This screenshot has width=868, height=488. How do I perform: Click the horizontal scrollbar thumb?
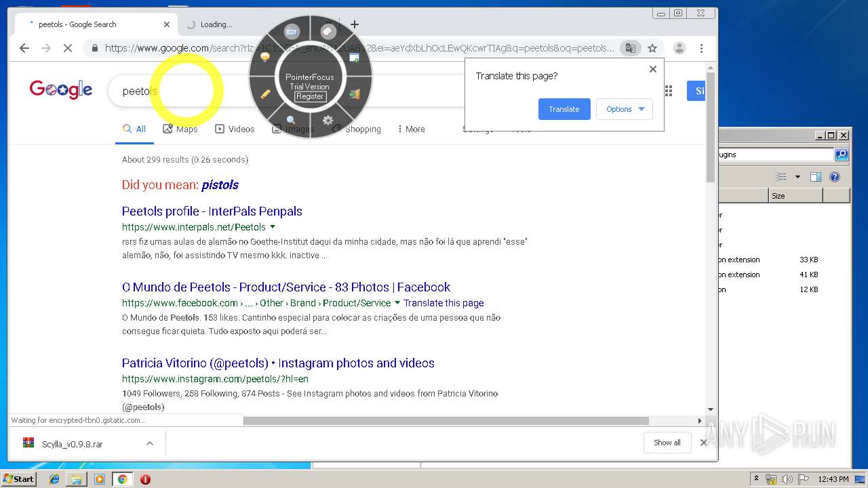click(x=446, y=421)
